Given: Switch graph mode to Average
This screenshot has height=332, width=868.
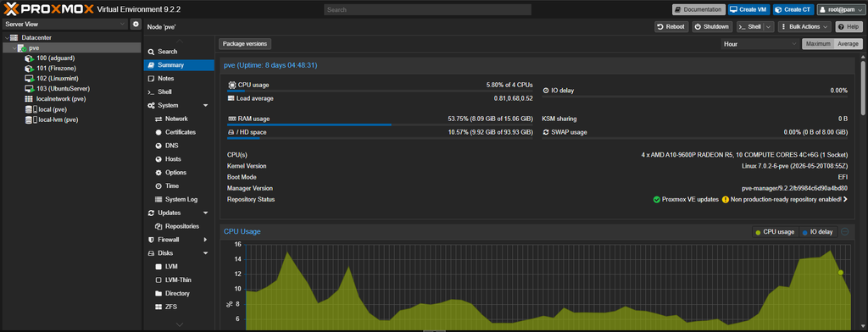Looking at the screenshot, I should click(x=848, y=44).
